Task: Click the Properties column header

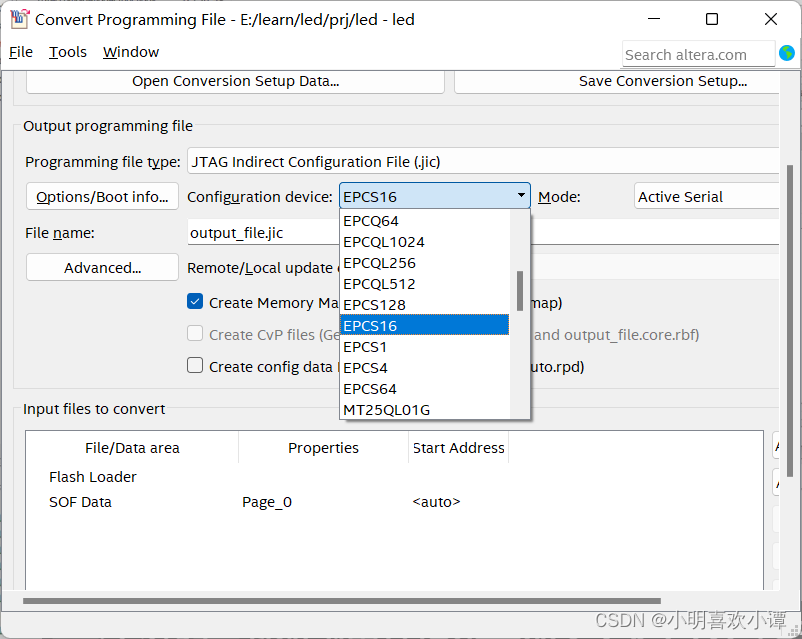Action: tap(323, 448)
